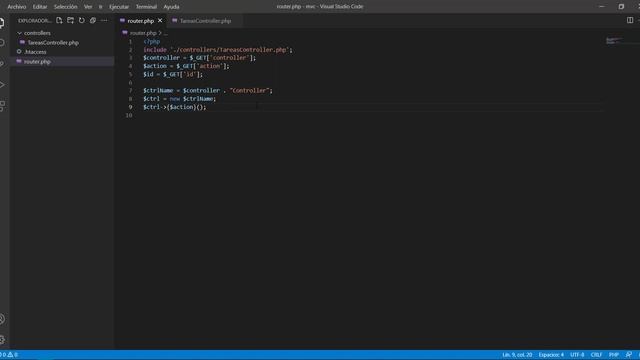Refresh the explorer file tree
The height and width of the screenshot is (360, 640).
[82, 20]
